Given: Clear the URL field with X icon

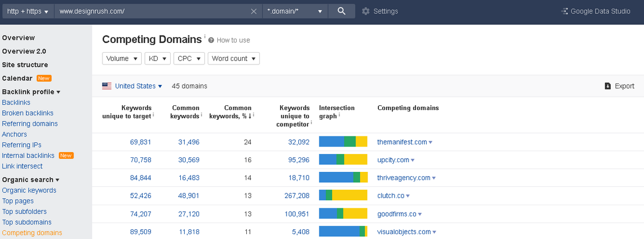Looking at the screenshot, I should [254, 11].
